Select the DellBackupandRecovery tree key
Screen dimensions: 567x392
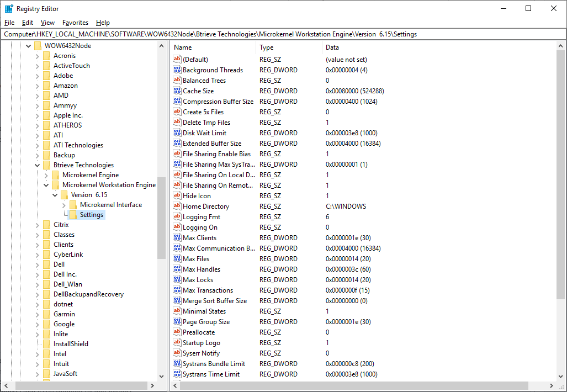[x=88, y=294]
